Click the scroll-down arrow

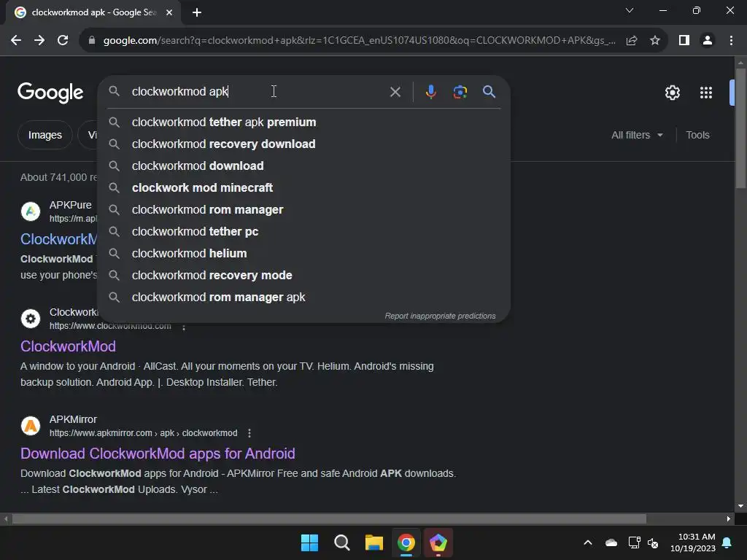point(740,506)
